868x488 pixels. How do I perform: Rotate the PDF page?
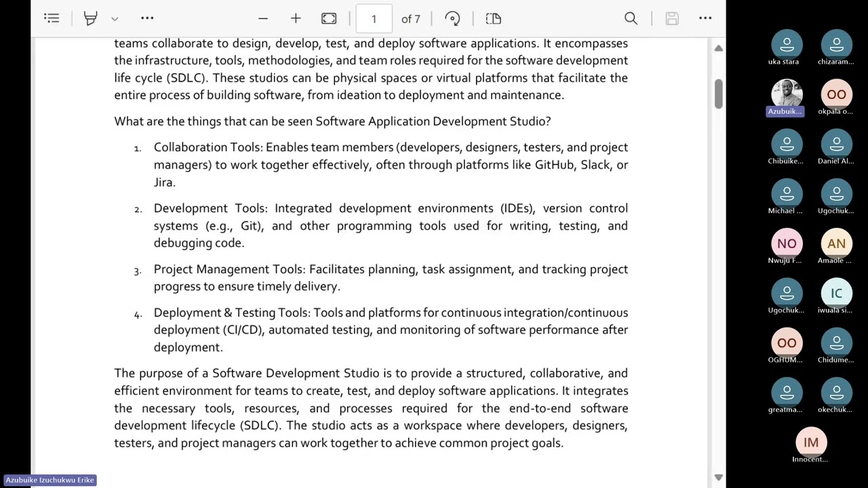pos(452,19)
